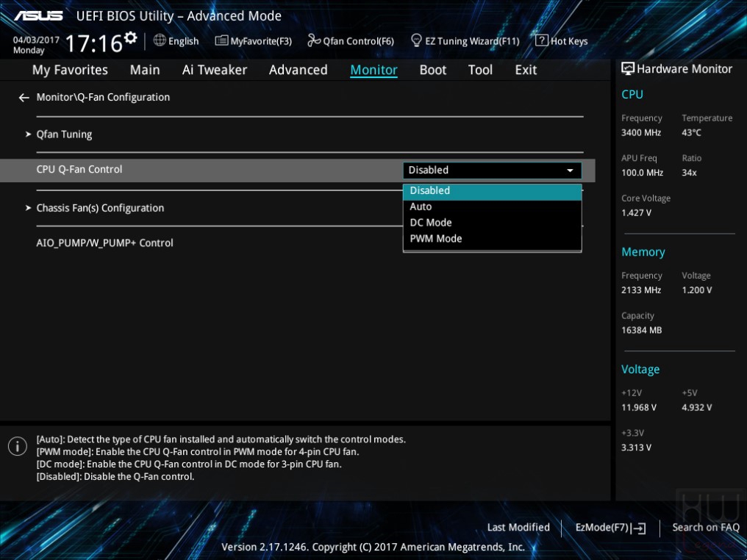Image resolution: width=747 pixels, height=560 pixels.
Task: Click Last Modified in the footer
Action: 518,527
